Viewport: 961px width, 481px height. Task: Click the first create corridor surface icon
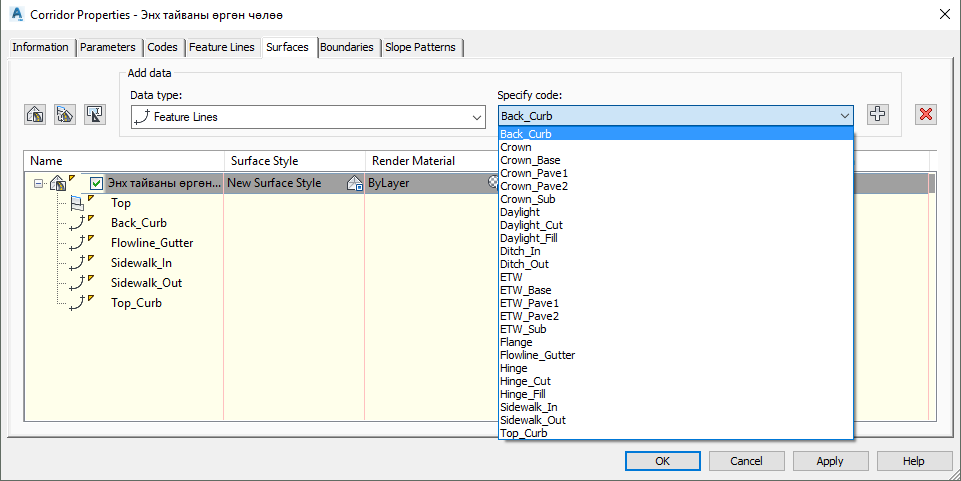click(x=35, y=114)
